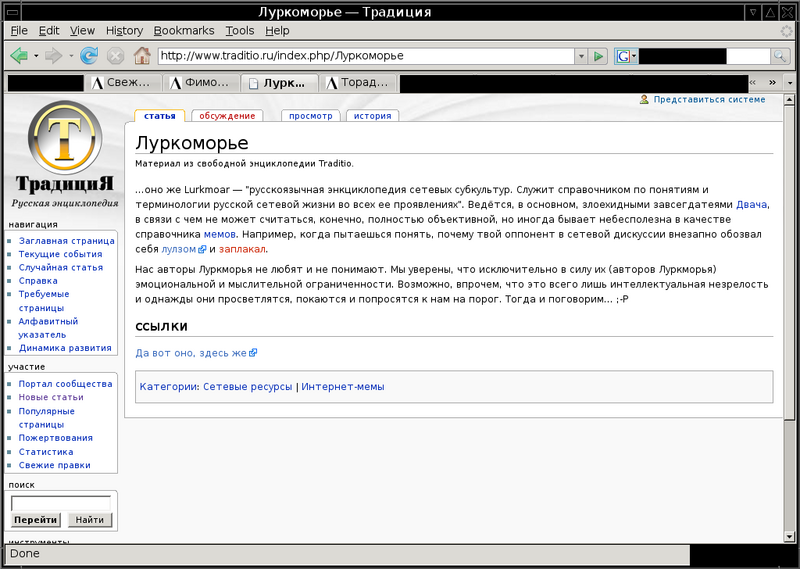Open the window menu icon in title bar
The height and width of the screenshot is (569, 800).
[12, 12]
